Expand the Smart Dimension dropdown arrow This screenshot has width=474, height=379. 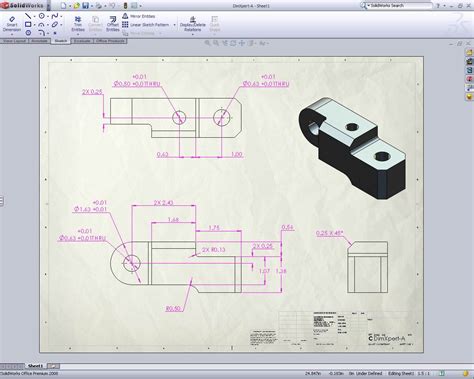(12, 34)
